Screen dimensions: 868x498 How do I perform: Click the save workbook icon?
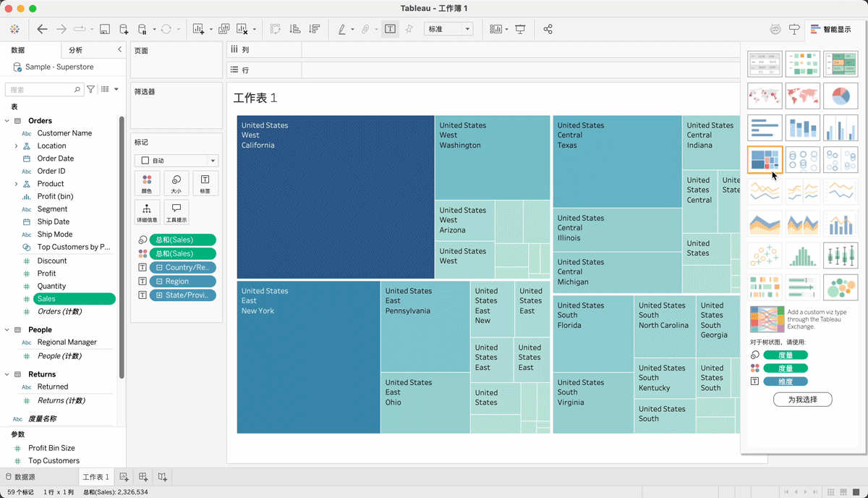(x=105, y=29)
